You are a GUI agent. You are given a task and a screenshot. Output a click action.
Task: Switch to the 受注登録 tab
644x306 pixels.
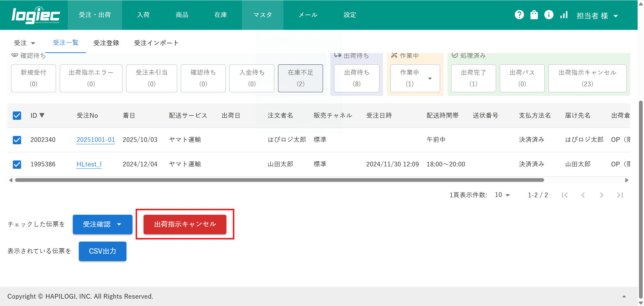106,43
